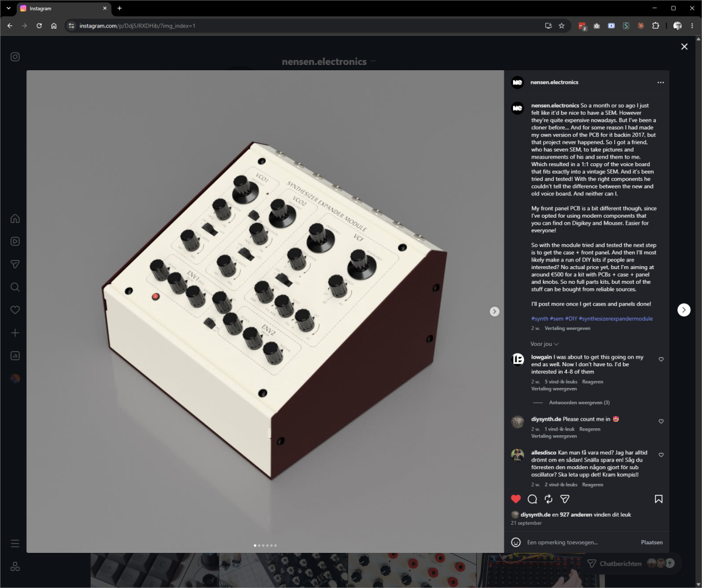Open the Meta apps grid icon in sidebar
Image resolution: width=702 pixels, height=588 pixels.
coord(15,566)
